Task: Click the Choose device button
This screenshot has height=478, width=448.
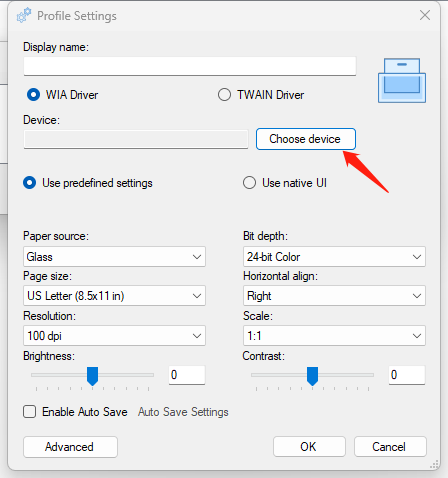Action: tap(306, 139)
